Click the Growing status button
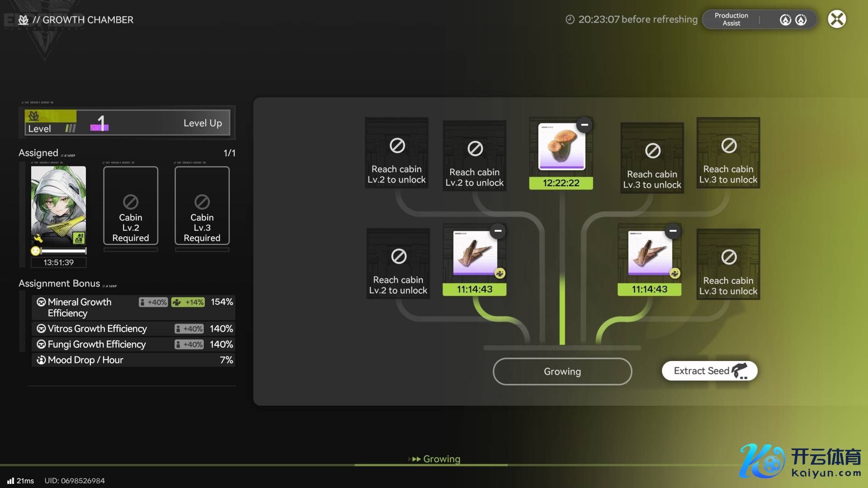 point(562,371)
